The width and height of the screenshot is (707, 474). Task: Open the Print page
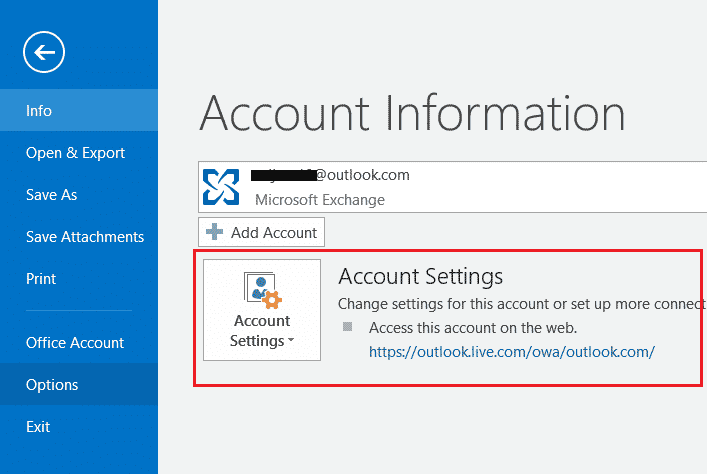pos(79,279)
